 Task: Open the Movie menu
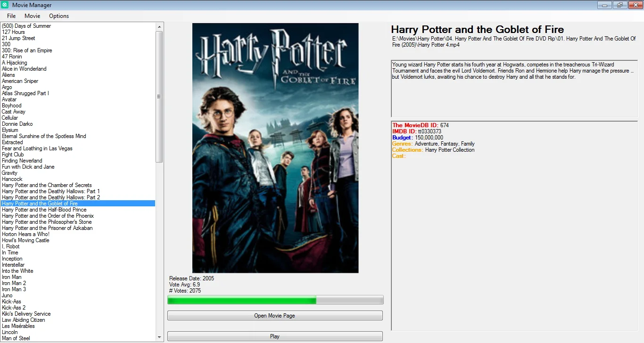33,16
